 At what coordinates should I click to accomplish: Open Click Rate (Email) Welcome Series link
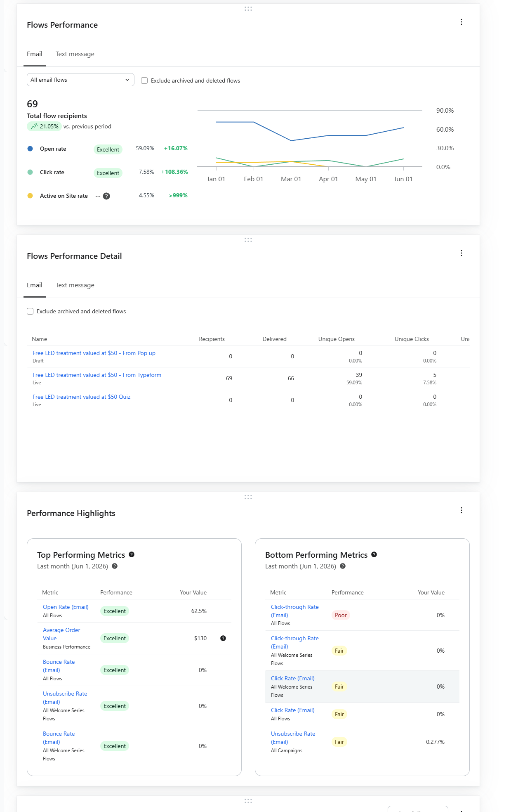293,678
